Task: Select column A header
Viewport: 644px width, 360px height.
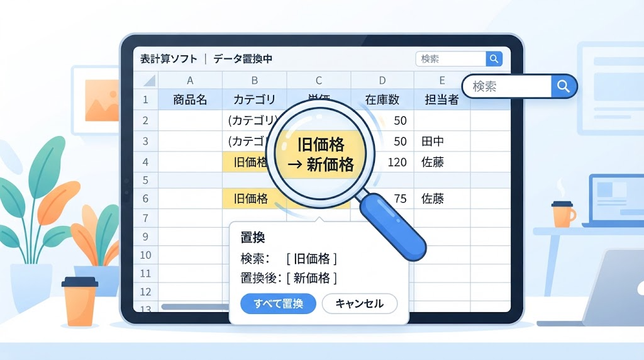Action: pos(190,80)
